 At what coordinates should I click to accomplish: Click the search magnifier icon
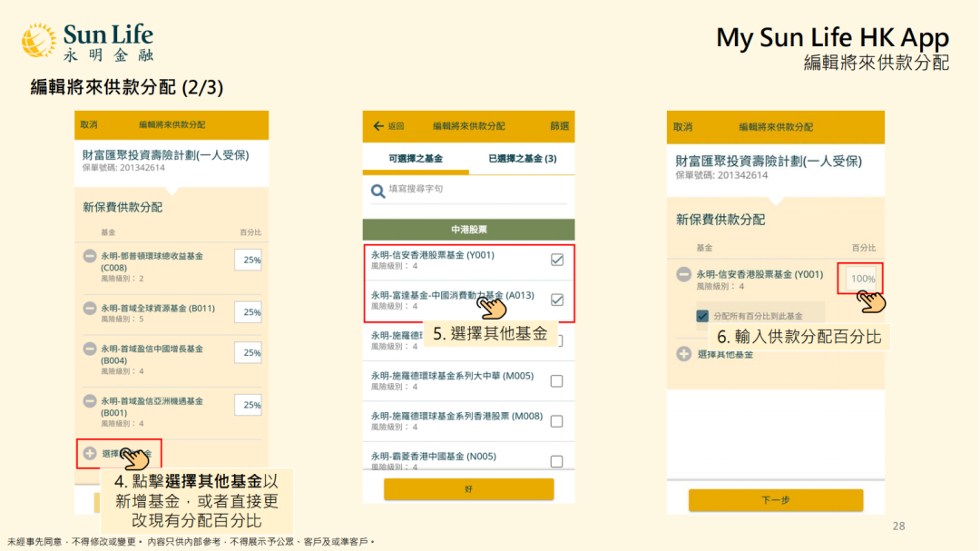(377, 191)
